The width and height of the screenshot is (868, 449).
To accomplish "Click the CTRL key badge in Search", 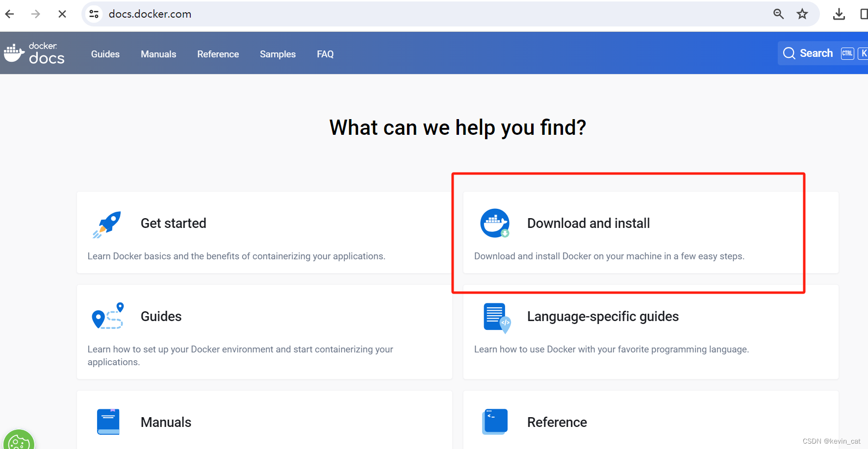I will 847,53.
